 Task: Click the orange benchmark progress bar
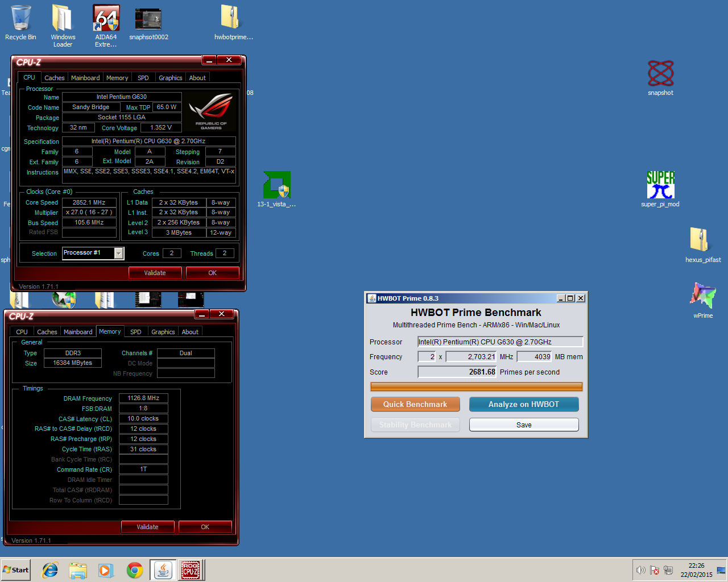[x=476, y=386]
